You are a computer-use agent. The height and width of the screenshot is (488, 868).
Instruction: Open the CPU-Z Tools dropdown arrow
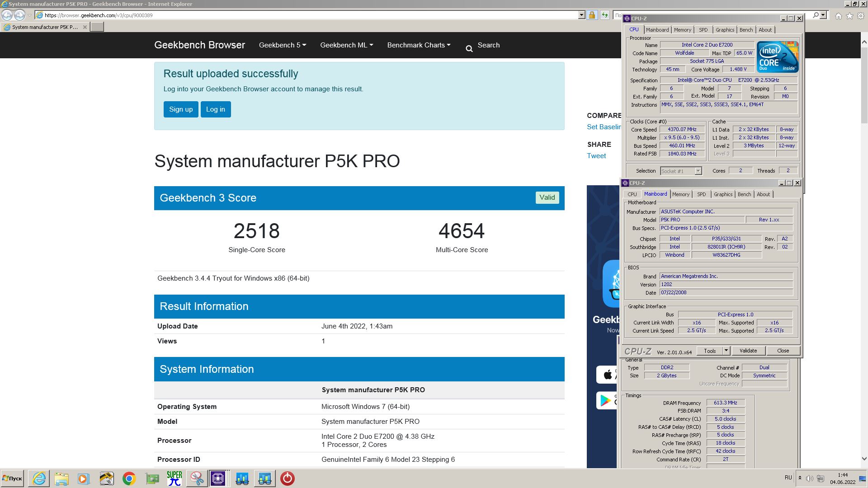click(726, 351)
